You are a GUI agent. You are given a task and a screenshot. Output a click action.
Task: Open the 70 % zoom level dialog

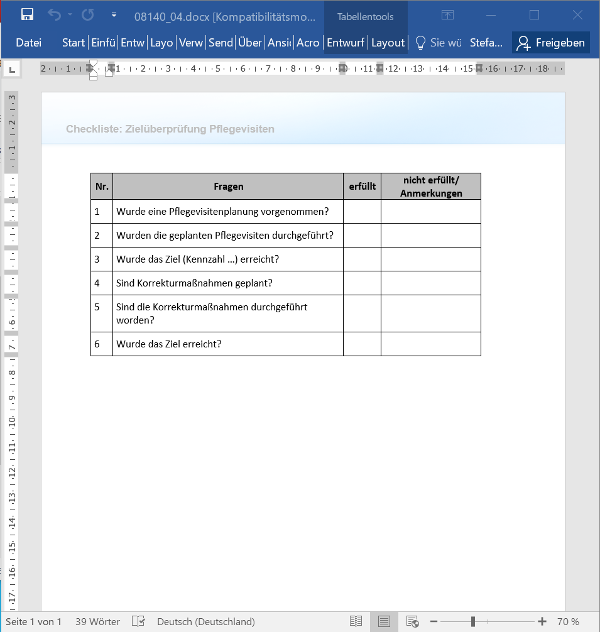click(x=568, y=621)
